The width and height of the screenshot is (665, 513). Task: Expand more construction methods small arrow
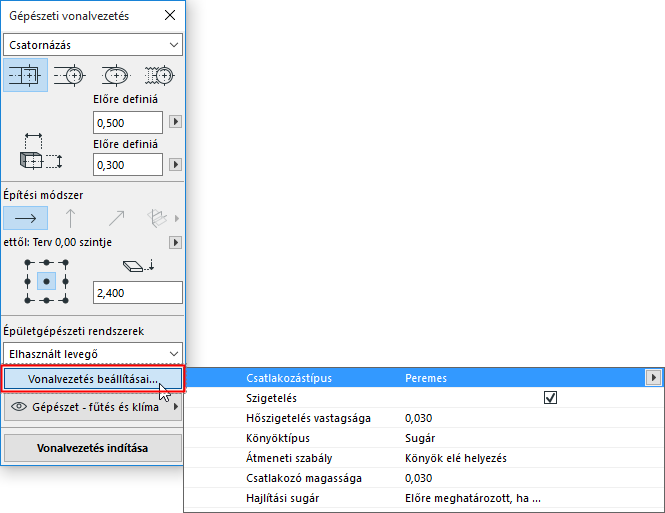point(177,219)
